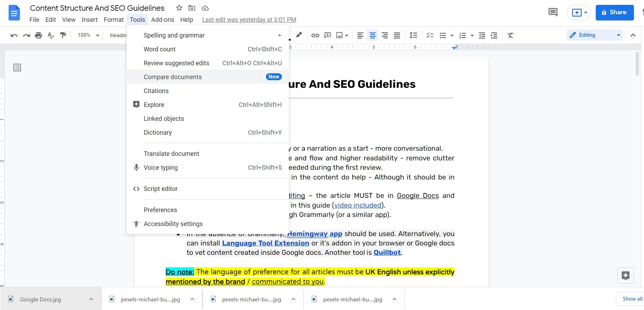Insert a link with chain icon
The image size is (644, 310).
[315, 35]
